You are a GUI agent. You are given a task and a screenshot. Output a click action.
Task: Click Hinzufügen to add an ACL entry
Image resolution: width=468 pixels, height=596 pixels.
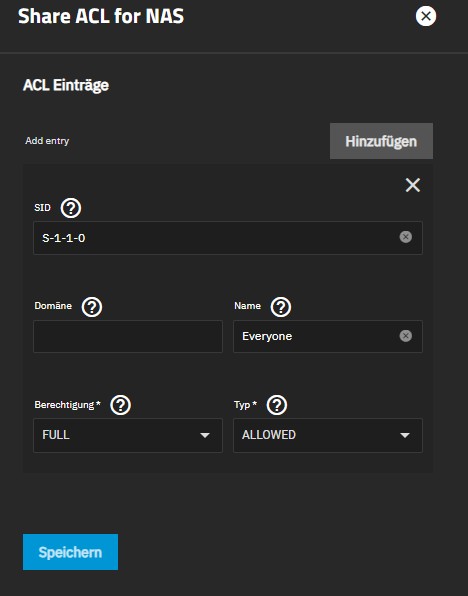[x=381, y=141]
